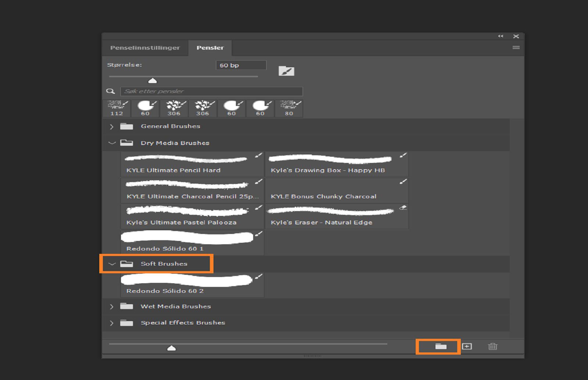Click the 'Søk etter pensler' search field
The width and height of the screenshot is (588, 380).
pyautogui.click(x=212, y=91)
